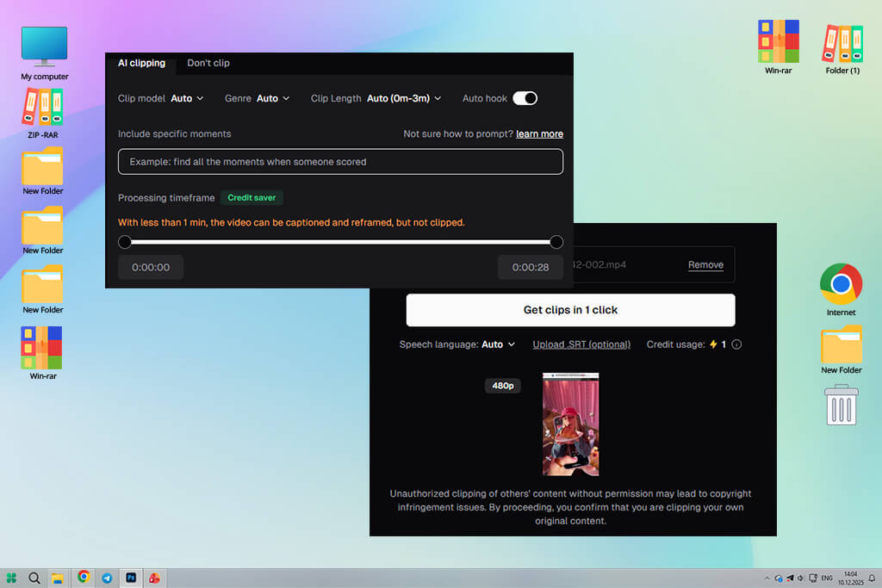Toggle the Auto hook switch
This screenshot has height=588, width=882.
pyautogui.click(x=525, y=98)
